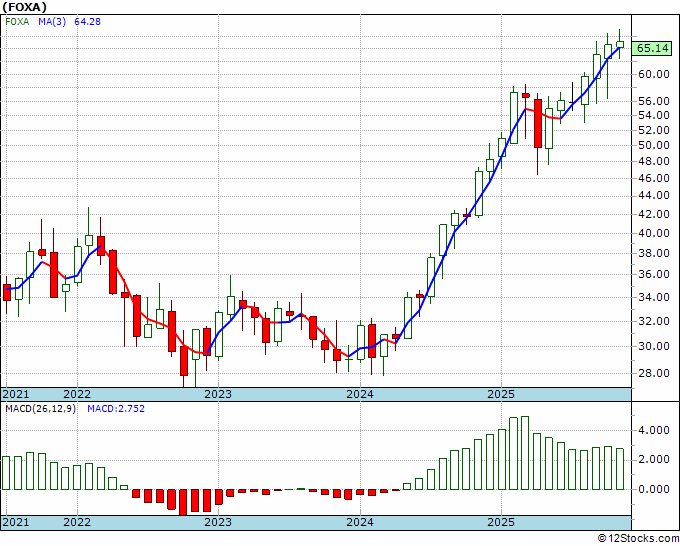Click the MACD(26,12,9) indicator label
680x546 pixels.
pos(40,409)
